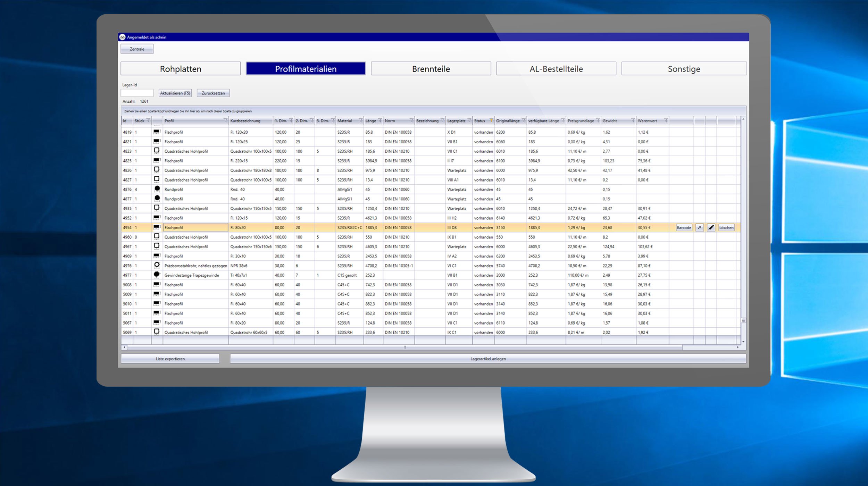Click the magnifier icon in row 4954
Viewport: 868px width, 486px height.
point(699,228)
